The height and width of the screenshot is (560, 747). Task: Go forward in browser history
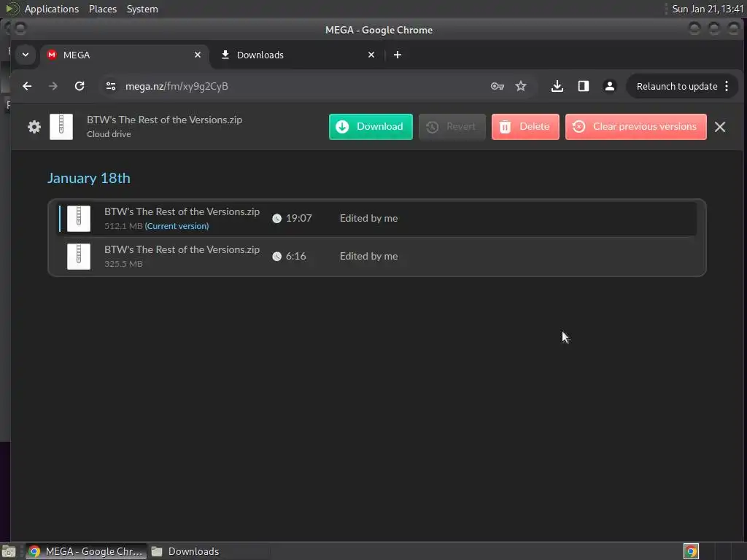[x=53, y=86]
